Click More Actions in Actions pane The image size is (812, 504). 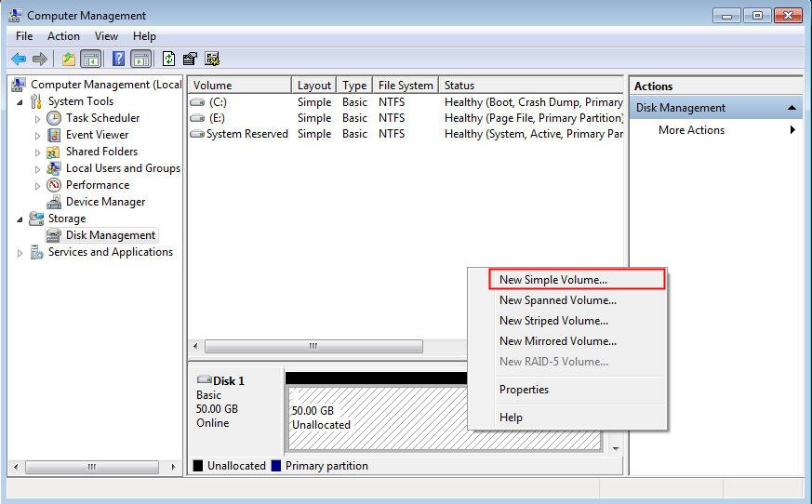point(691,130)
